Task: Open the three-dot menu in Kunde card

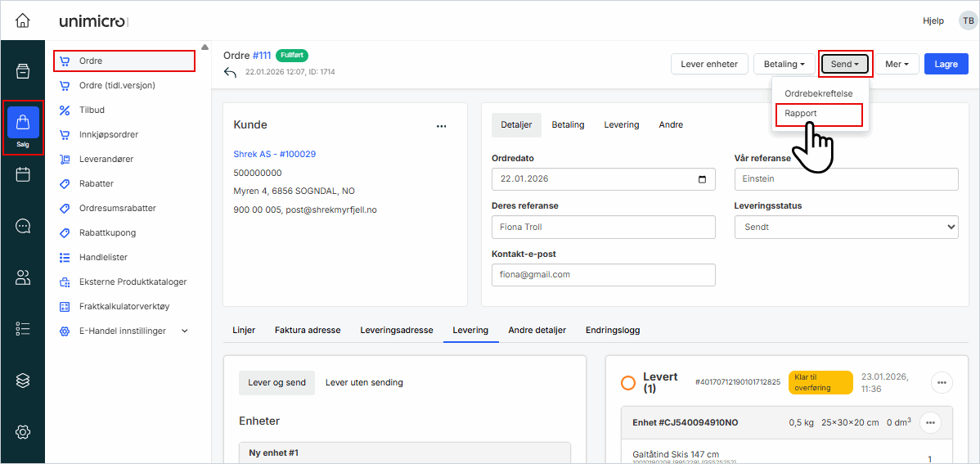Action: 442,126
